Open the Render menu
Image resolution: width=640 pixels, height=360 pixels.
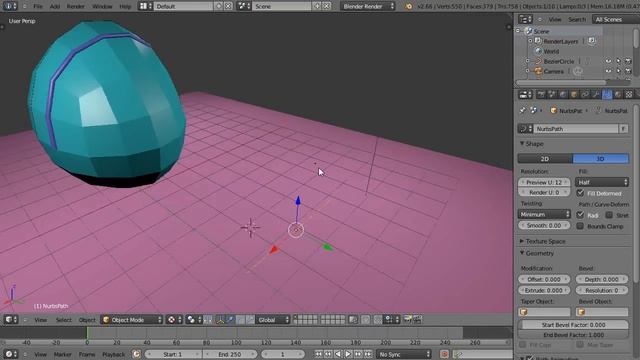pyautogui.click(x=76, y=6)
